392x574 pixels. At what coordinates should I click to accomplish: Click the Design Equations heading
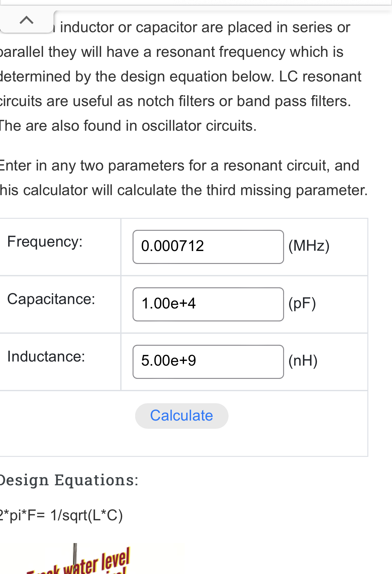tap(69, 480)
